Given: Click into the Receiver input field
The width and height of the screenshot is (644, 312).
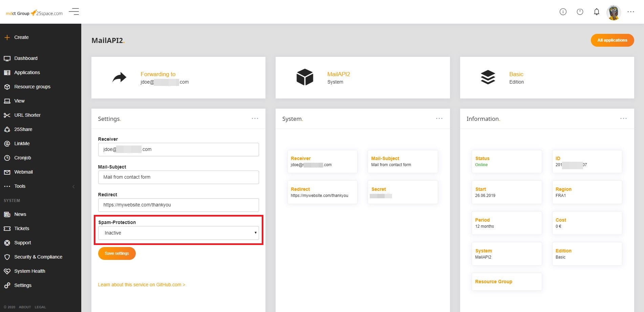Looking at the screenshot, I should [x=178, y=150].
